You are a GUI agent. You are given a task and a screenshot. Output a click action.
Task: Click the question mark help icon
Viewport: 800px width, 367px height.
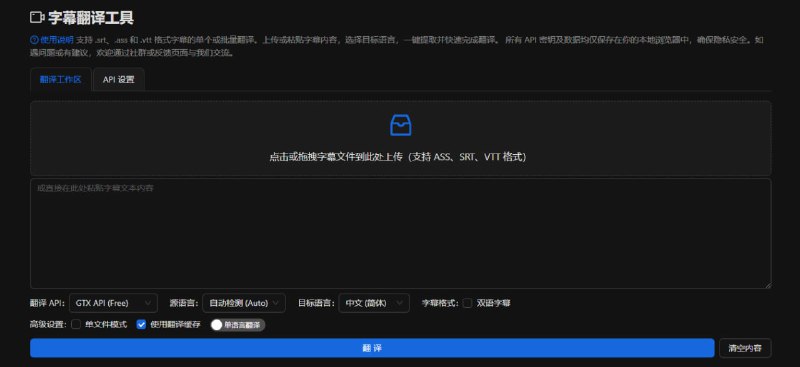click(x=34, y=40)
